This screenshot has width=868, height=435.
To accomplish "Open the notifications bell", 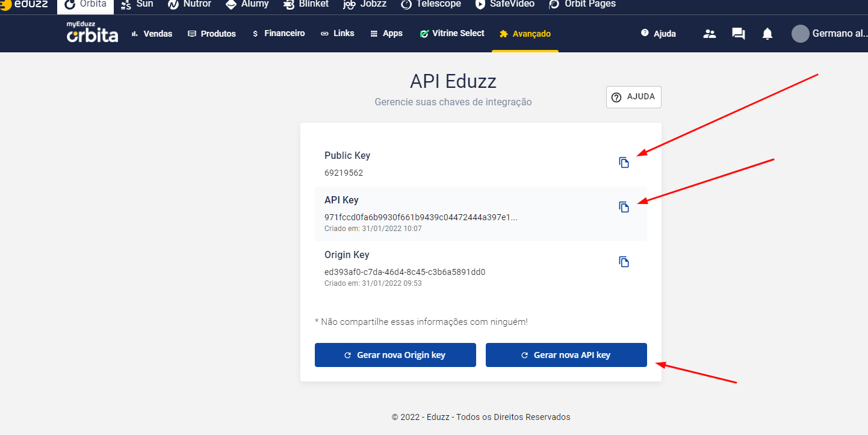I will point(767,34).
